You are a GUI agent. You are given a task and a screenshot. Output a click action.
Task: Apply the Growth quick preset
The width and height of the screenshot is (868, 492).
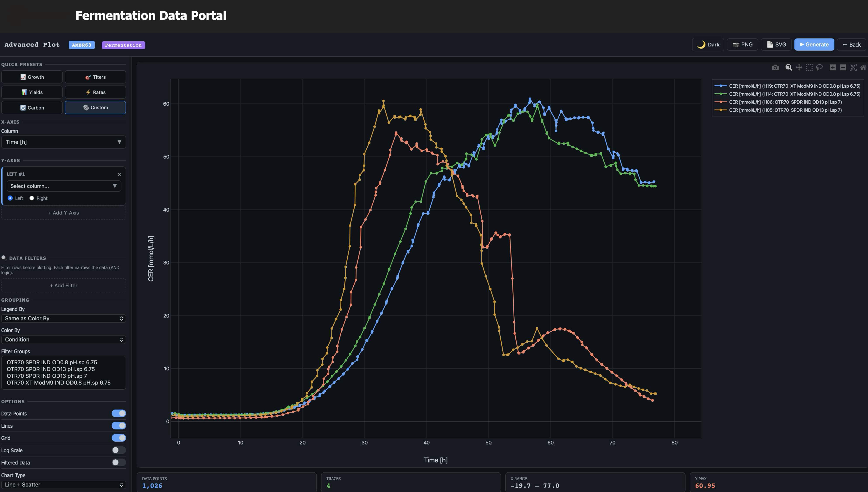point(32,77)
